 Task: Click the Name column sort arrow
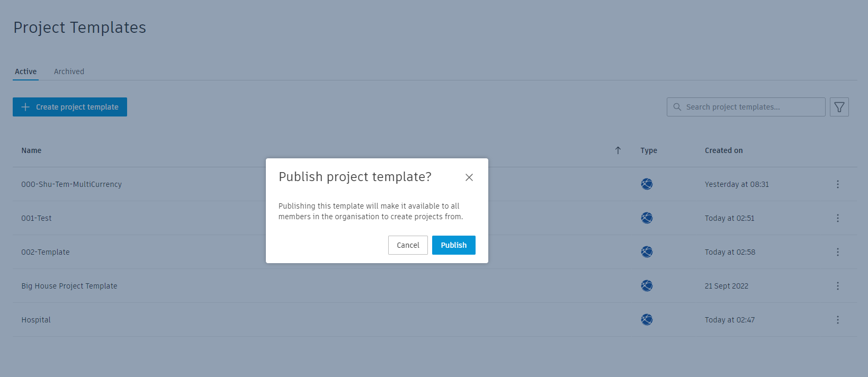[x=618, y=150]
